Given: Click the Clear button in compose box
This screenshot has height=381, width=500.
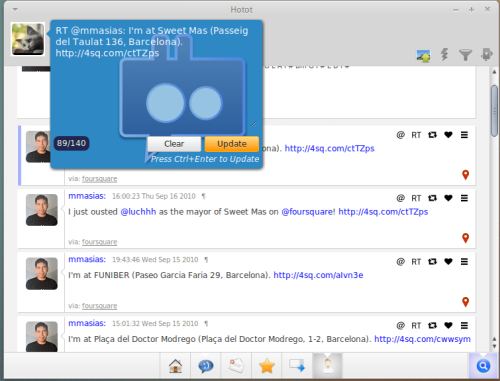Looking at the screenshot, I should [174, 144].
